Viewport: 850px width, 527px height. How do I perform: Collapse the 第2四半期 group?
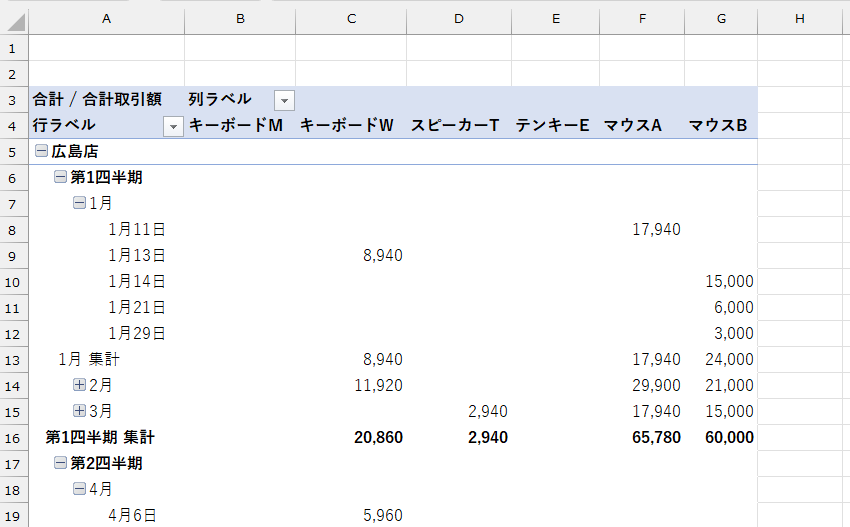(60, 463)
